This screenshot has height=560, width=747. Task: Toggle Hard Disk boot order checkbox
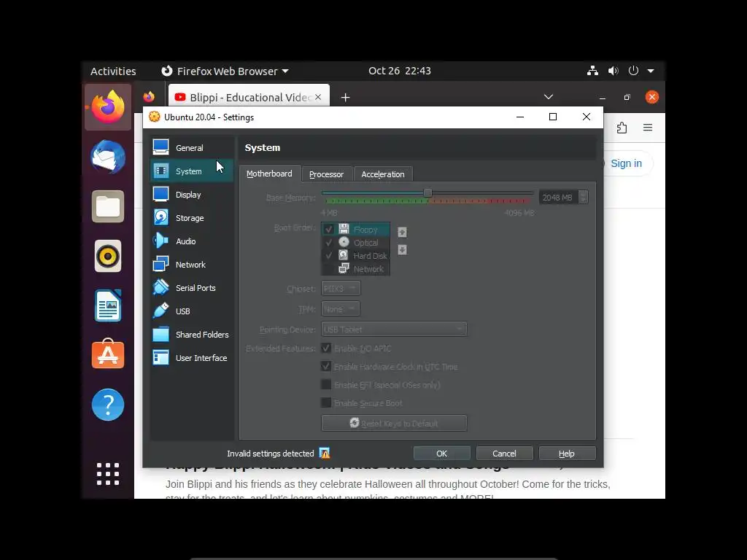pos(329,256)
